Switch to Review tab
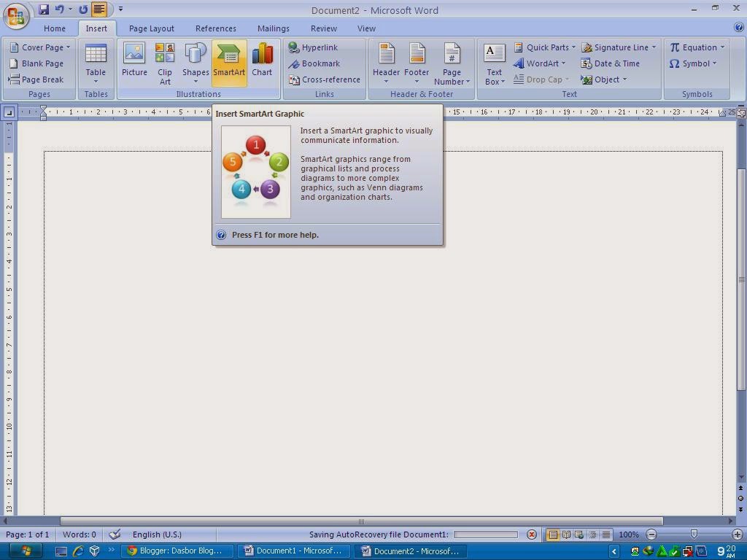 (x=324, y=28)
